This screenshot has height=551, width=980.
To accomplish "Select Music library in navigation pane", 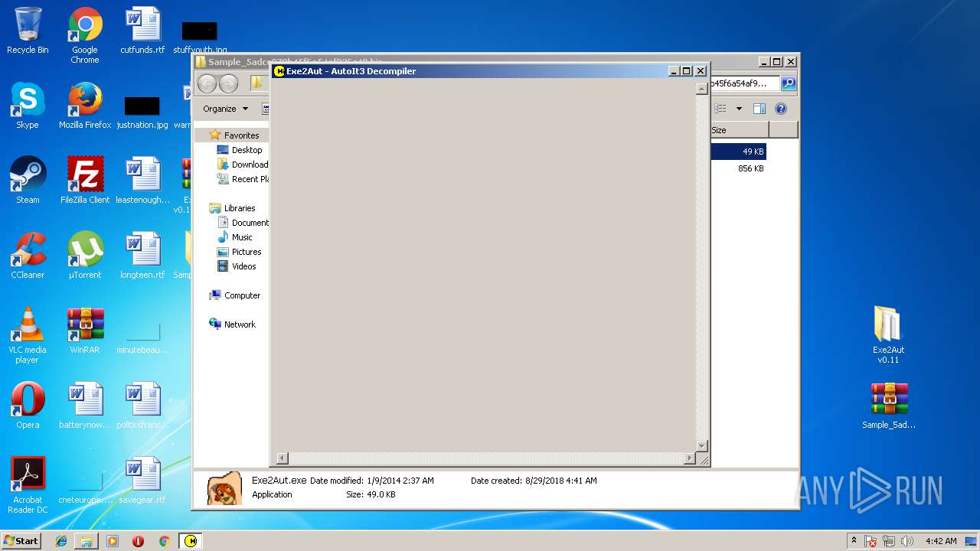I will (x=242, y=237).
